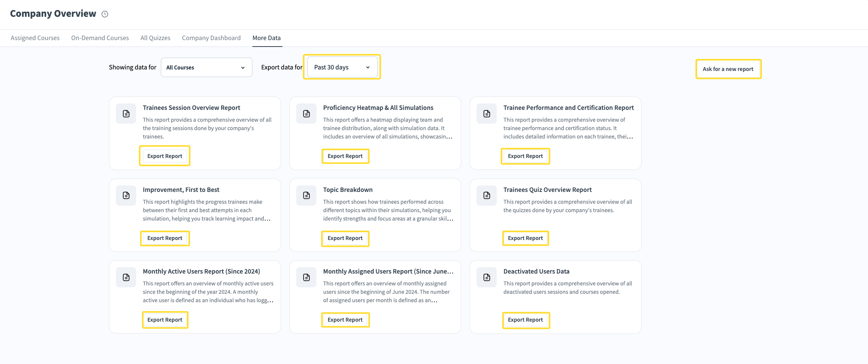Image resolution: width=868 pixels, height=364 pixels.
Task: Click the Trainees Session Overview Report document icon
Action: [x=126, y=114]
